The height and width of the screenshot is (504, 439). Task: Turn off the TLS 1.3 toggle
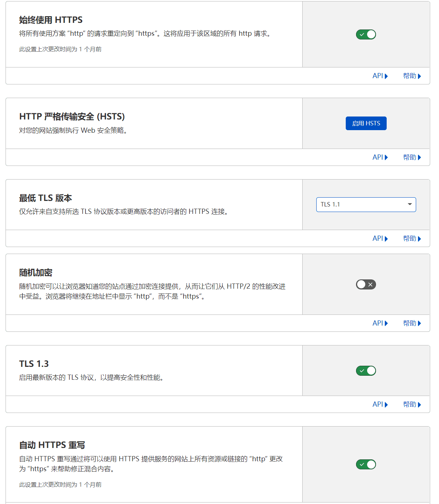pyautogui.click(x=366, y=371)
